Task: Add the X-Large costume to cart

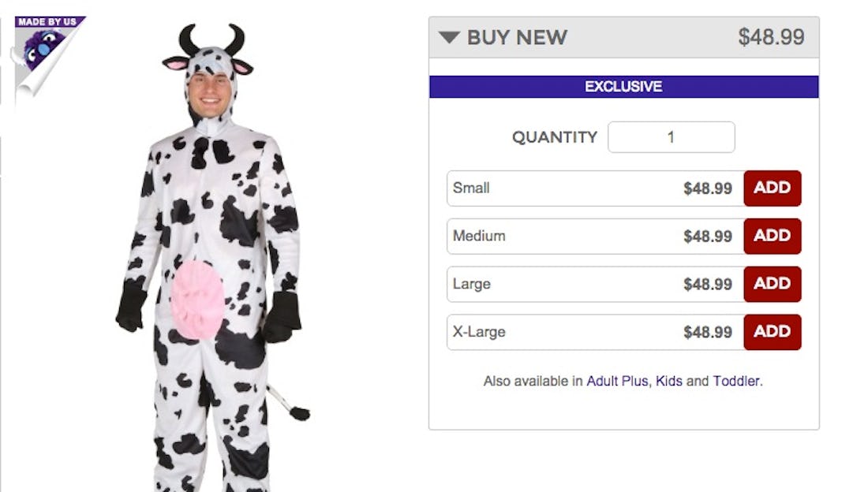Action: click(x=773, y=332)
